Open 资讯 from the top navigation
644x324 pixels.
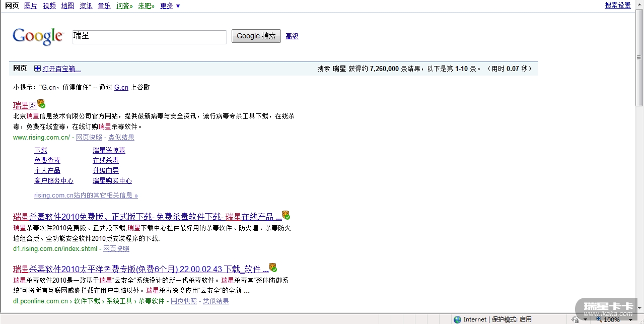coord(86,6)
